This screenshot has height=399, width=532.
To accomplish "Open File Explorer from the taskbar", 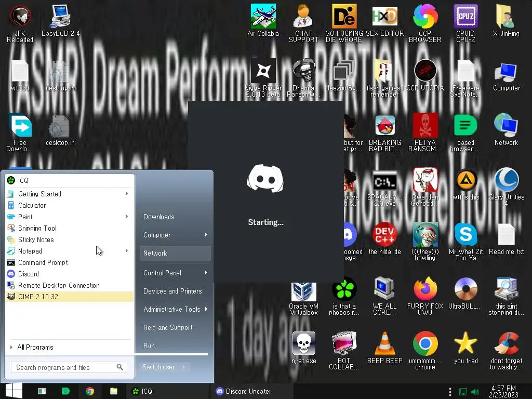I will tap(114, 391).
